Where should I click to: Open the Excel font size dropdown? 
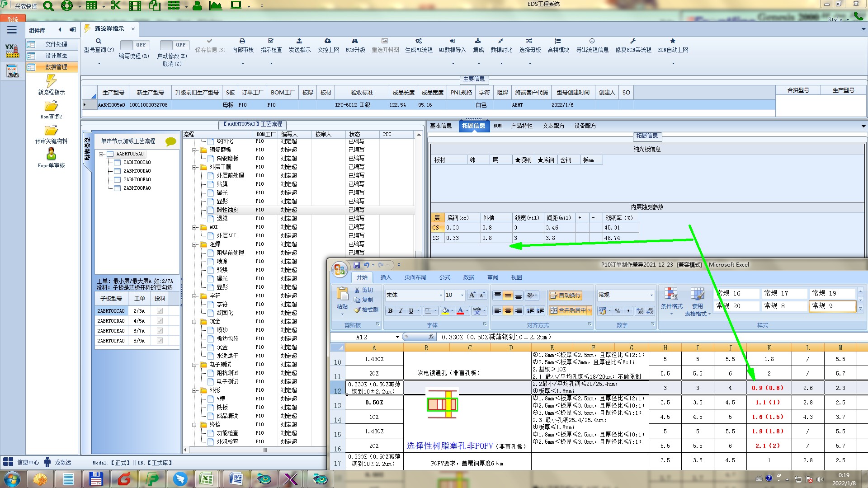[x=462, y=295]
